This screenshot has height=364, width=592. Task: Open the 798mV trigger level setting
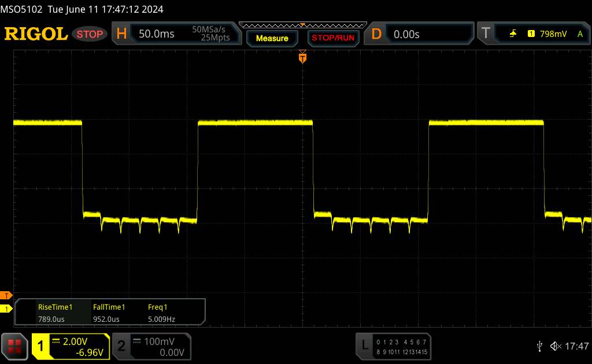point(553,34)
